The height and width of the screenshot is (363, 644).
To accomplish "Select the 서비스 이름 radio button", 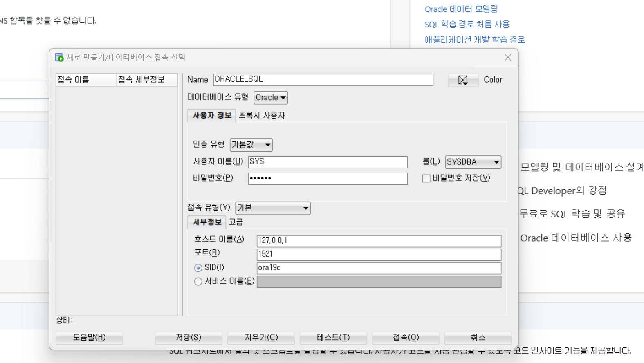I will tap(198, 282).
